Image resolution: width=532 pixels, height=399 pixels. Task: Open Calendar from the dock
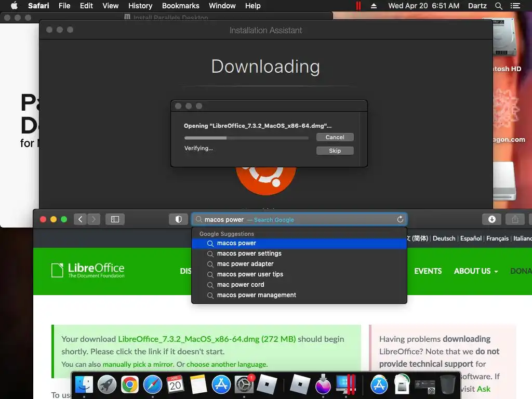175,385
